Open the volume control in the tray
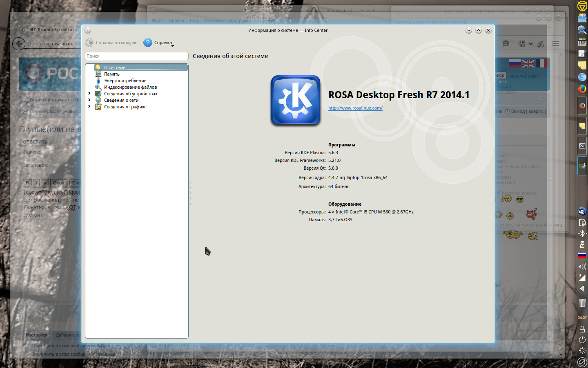The image size is (588, 368). (x=582, y=267)
